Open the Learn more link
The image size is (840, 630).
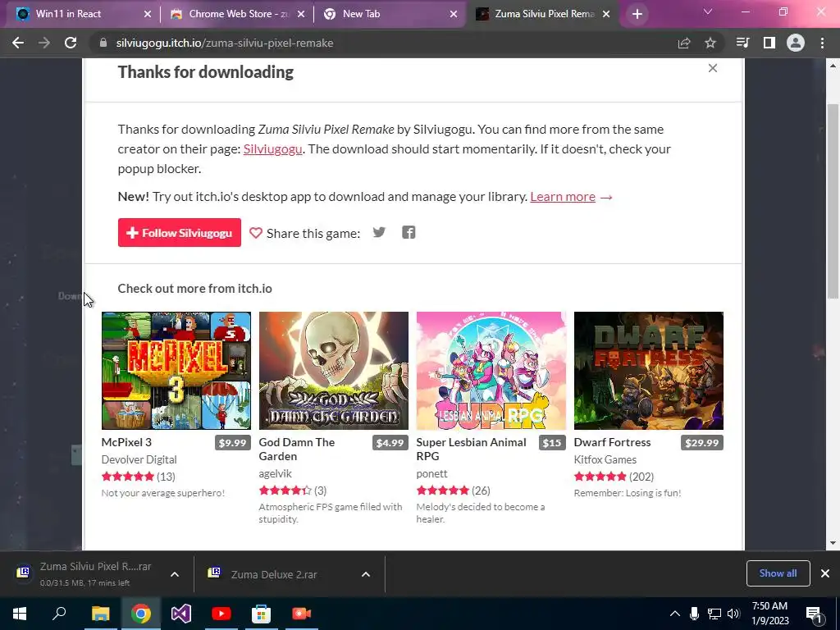point(563,197)
